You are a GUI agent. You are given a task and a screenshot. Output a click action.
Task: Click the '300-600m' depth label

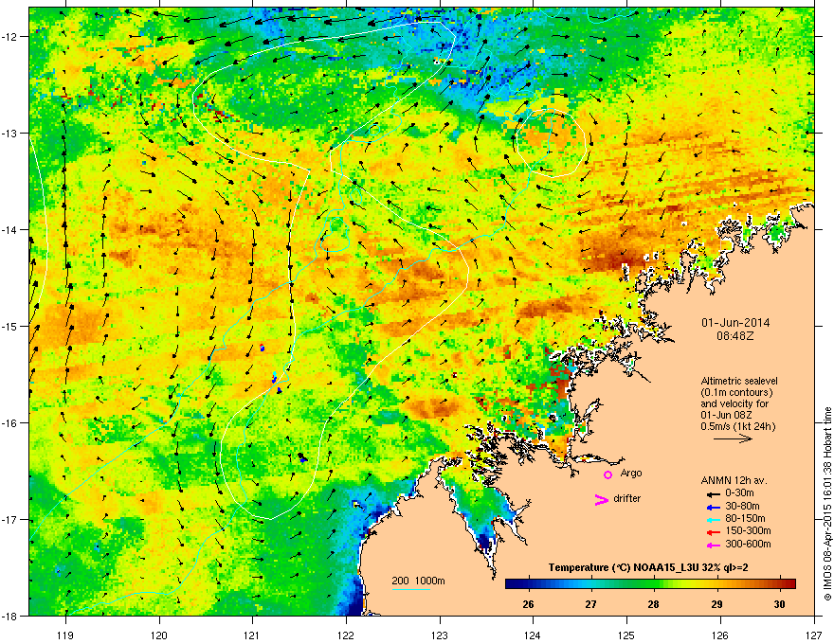pyautogui.click(x=748, y=544)
